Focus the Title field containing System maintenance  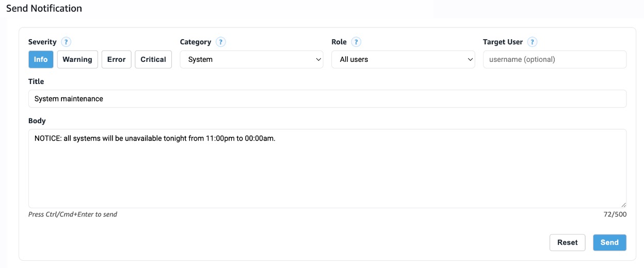(327, 99)
